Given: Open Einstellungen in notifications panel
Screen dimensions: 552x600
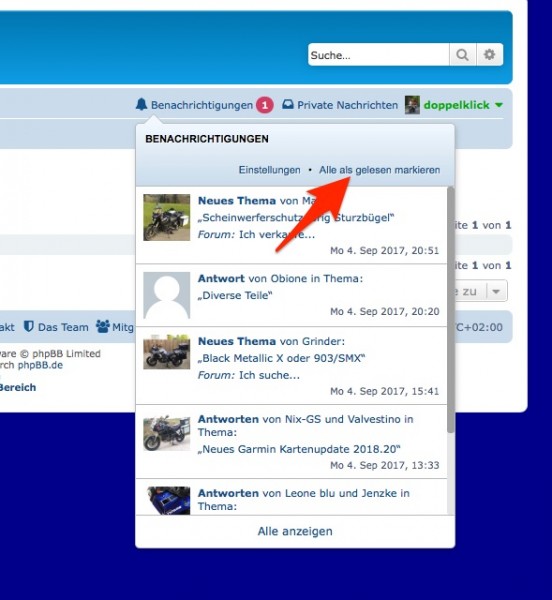Looking at the screenshot, I should click(x=269, y=170).
